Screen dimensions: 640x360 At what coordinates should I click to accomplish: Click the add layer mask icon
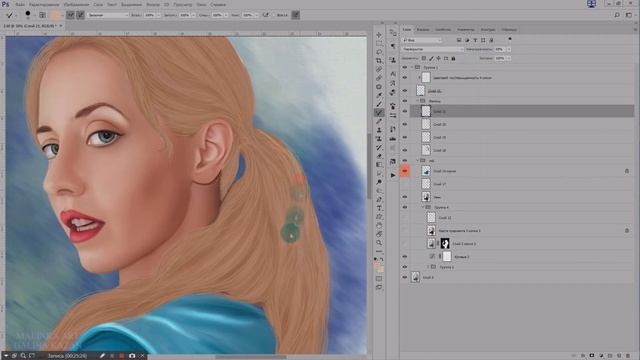point(592,356)
